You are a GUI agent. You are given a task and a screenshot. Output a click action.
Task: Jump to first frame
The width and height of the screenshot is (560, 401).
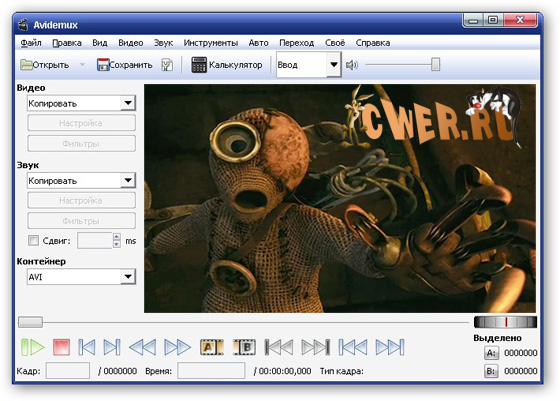tap(352, 347)
